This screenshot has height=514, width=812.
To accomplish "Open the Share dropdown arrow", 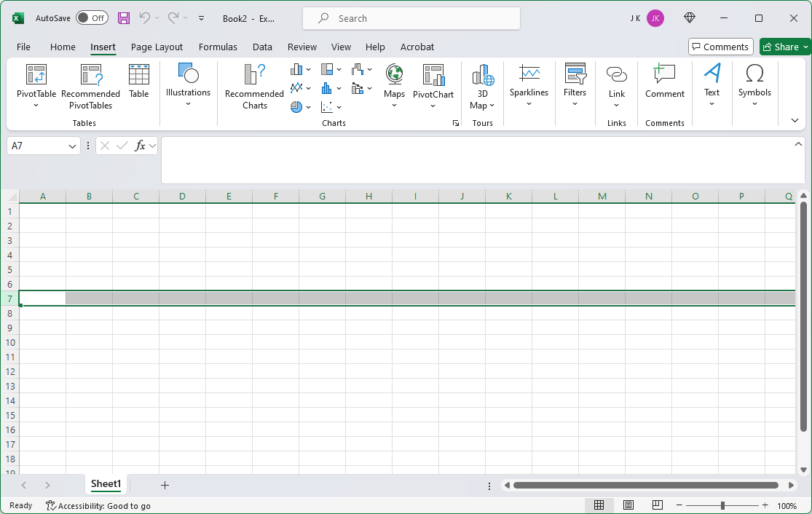I will (x=805, y=47).
